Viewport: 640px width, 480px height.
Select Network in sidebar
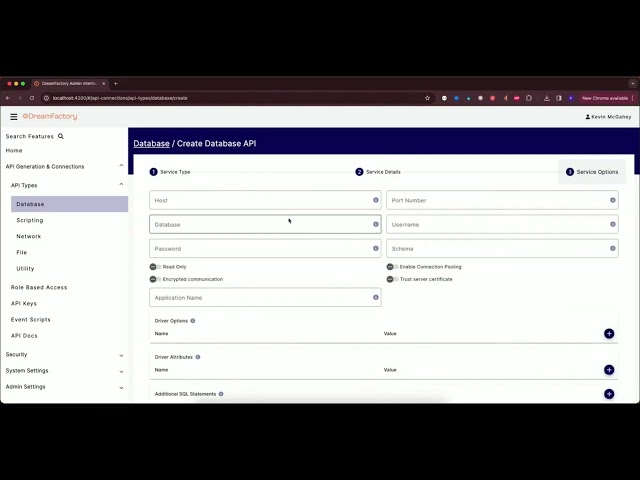pos(29,236)
